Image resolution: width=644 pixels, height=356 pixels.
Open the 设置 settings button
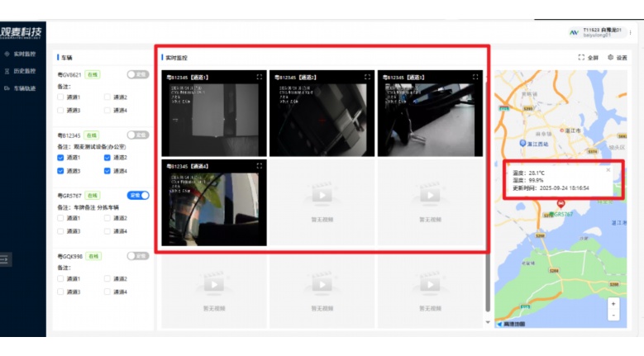coord(618,58)
